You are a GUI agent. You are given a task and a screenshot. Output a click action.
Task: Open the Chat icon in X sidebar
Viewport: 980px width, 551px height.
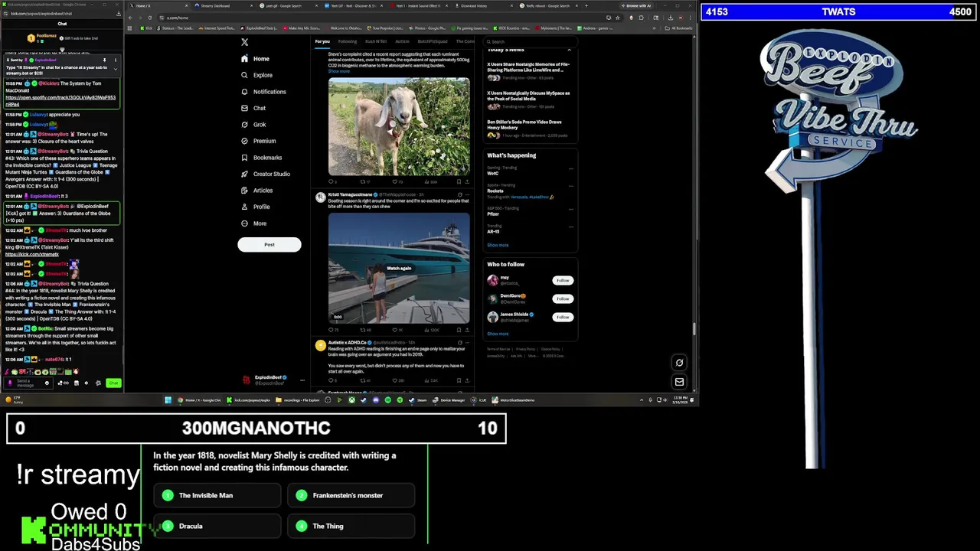click(x=244, y=108)
